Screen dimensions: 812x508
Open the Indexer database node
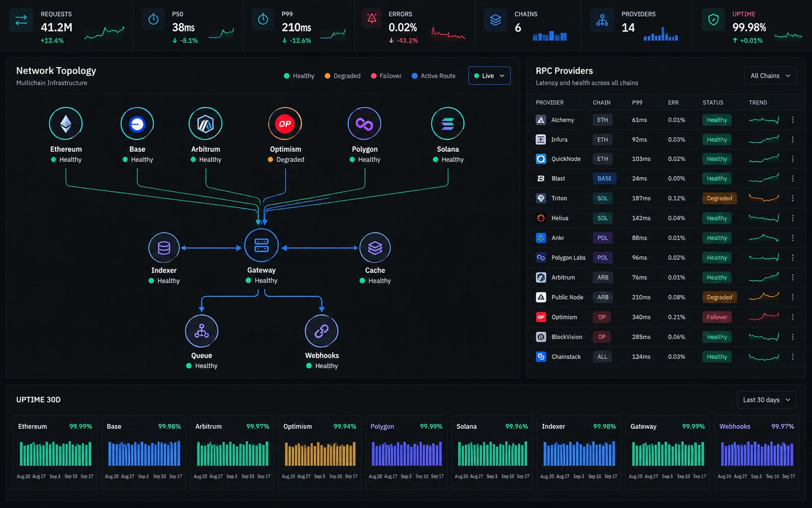pyautogui.click(x=164, y=248)
